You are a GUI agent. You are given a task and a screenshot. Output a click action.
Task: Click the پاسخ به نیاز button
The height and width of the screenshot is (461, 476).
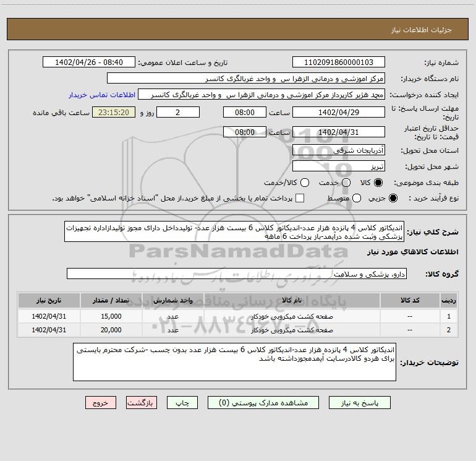coord(359,403)
